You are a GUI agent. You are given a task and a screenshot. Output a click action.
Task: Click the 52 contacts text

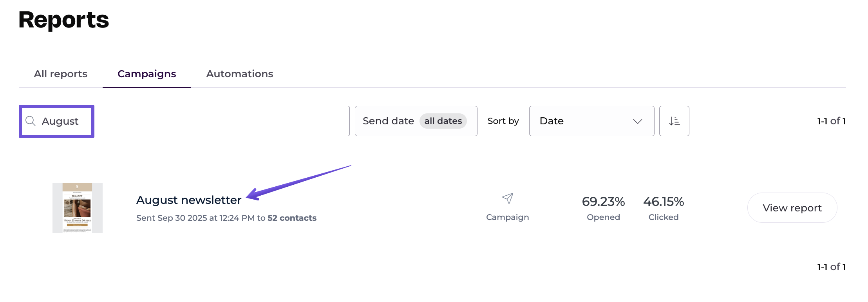tap(291, 218)
